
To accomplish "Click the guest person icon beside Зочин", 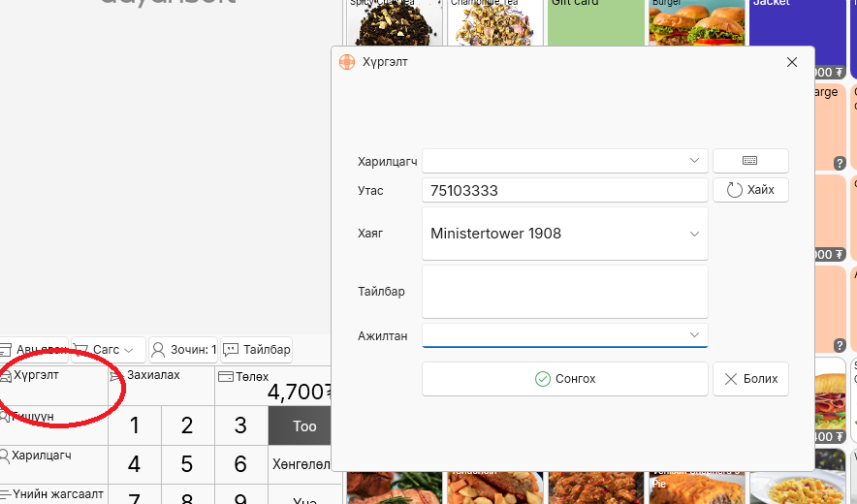I will [158, 350].
